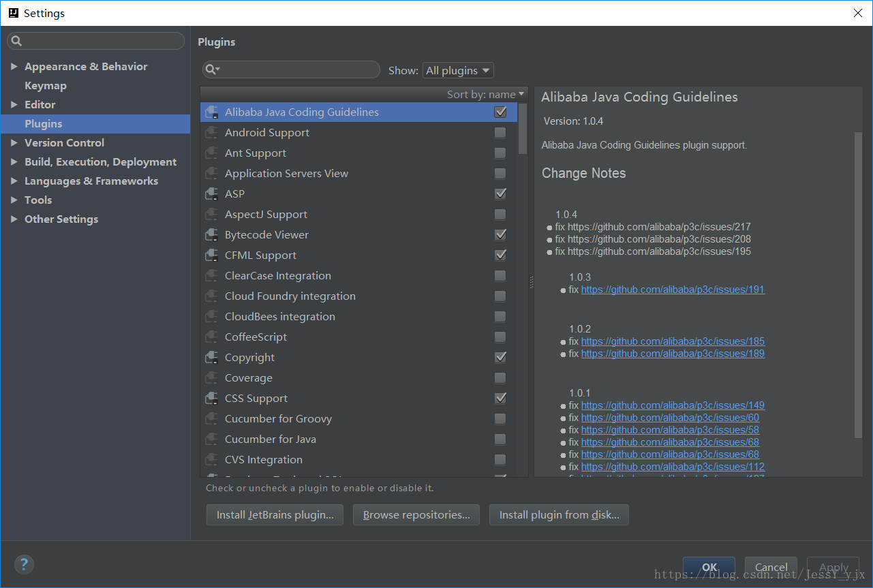Screen dimensions: 873x588
Task: Uncheck the Copyright plugin checkbox
Action: click(x=500, y=357)
